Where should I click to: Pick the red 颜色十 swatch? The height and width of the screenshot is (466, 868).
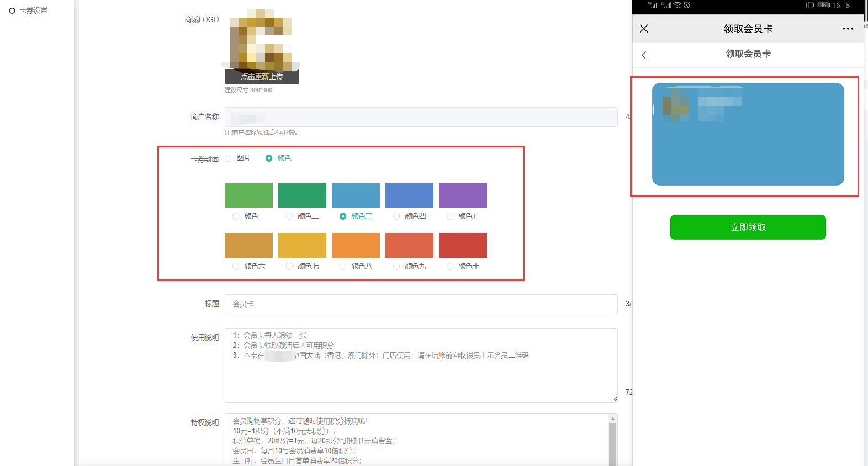coord(463,245)
